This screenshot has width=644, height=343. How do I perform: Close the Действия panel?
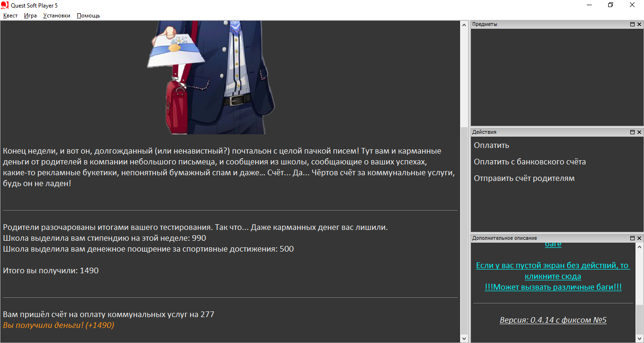(x=639, y=132)
